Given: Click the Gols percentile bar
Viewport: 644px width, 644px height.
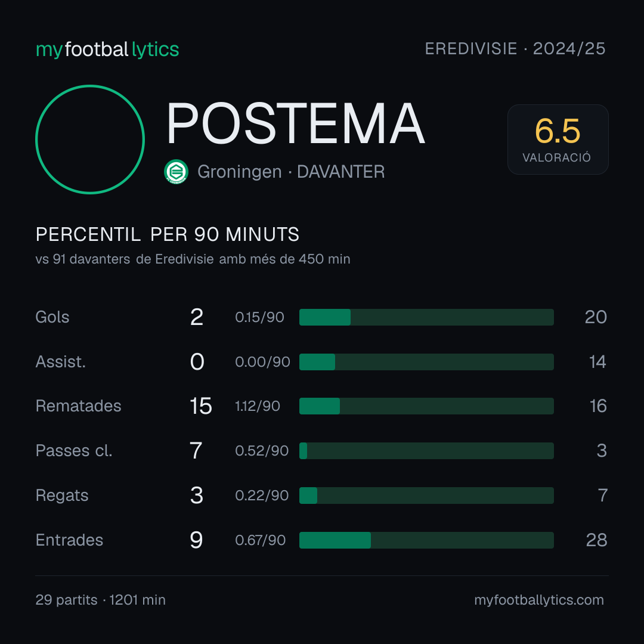Looking at the screenshot, I should point(426,317).
